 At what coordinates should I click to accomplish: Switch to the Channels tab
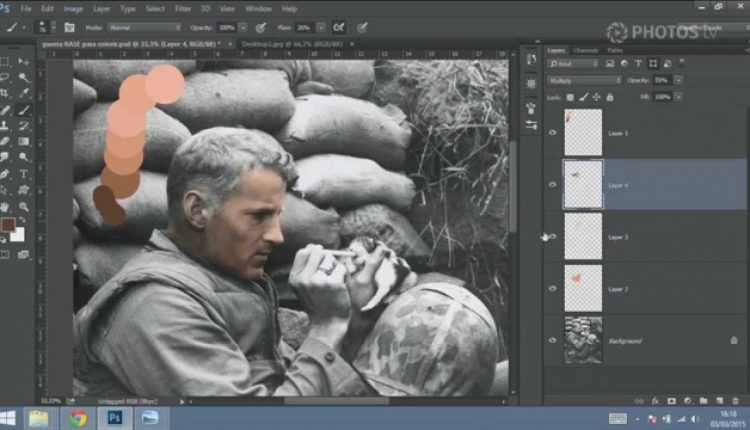point(586,49)
